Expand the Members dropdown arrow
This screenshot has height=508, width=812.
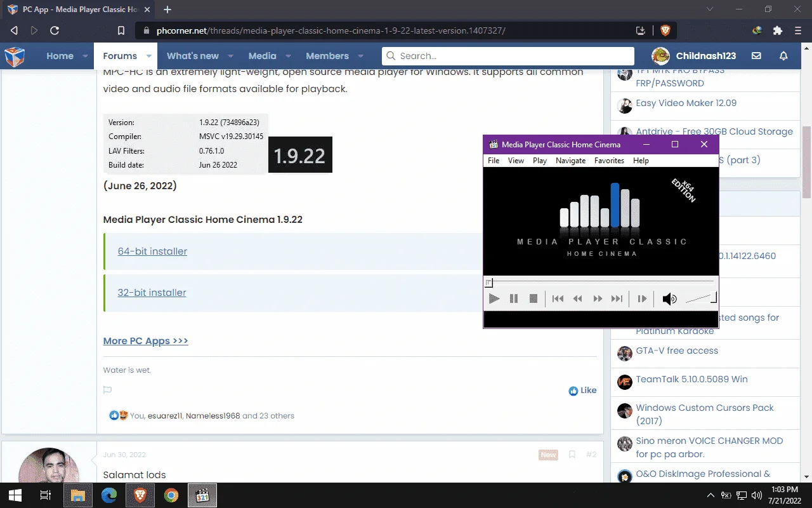pyautogui.click(x=360, y=56)
